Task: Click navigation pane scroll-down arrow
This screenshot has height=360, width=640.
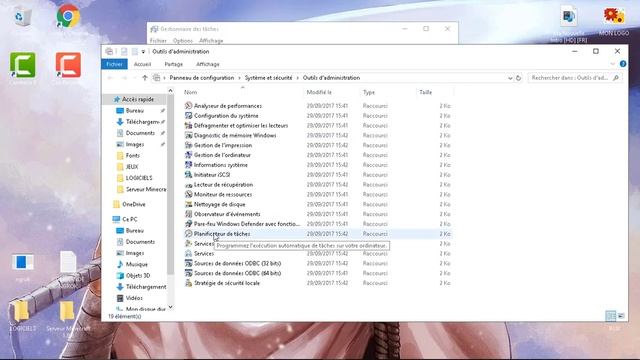Action: click(x=171, y=307)
